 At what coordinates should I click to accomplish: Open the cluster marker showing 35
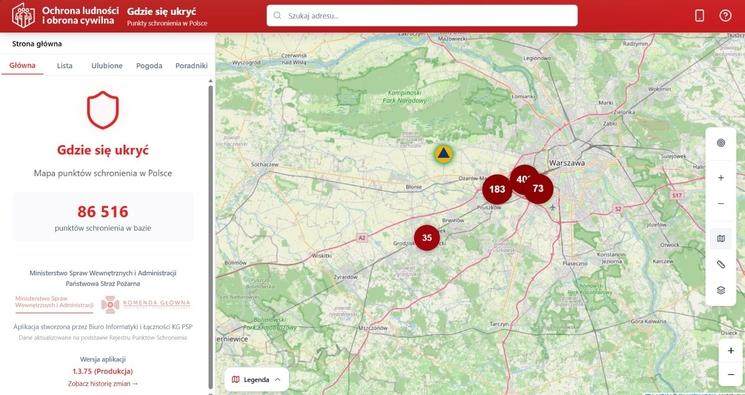click(427, 238)
